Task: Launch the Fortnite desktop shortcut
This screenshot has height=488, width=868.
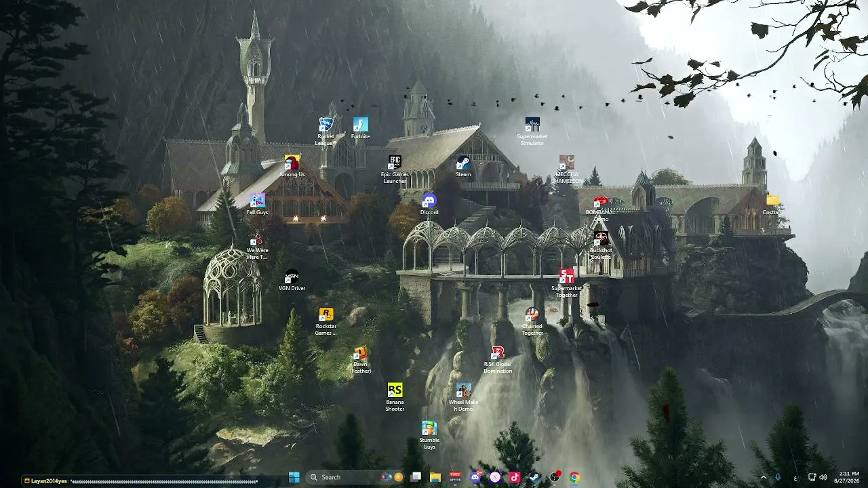Action: (361, 129)
